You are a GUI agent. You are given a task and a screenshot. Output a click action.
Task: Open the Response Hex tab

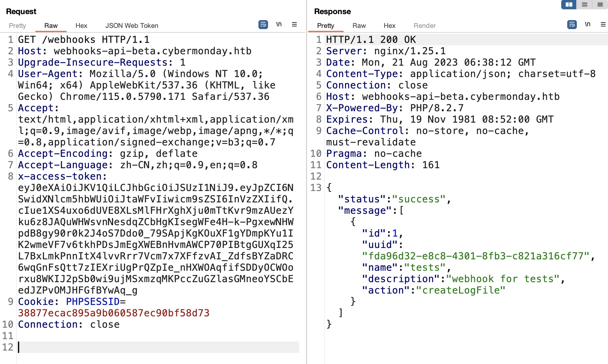click(x=389, y=25)
